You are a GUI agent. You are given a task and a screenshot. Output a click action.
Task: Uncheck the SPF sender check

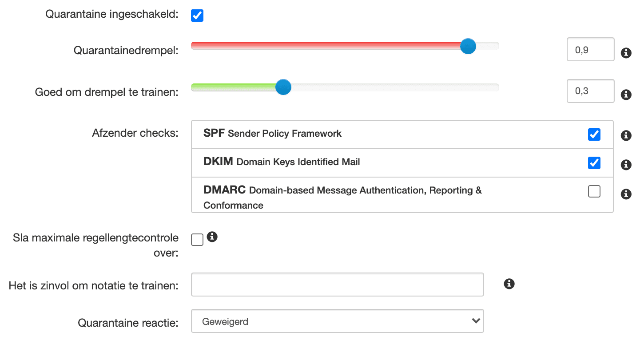[x=594, y=134]
